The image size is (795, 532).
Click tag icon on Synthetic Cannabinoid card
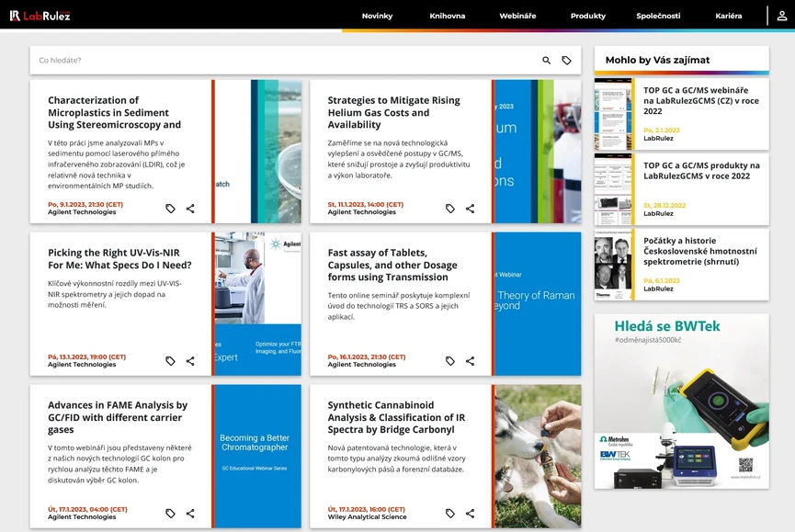[450, 514]
